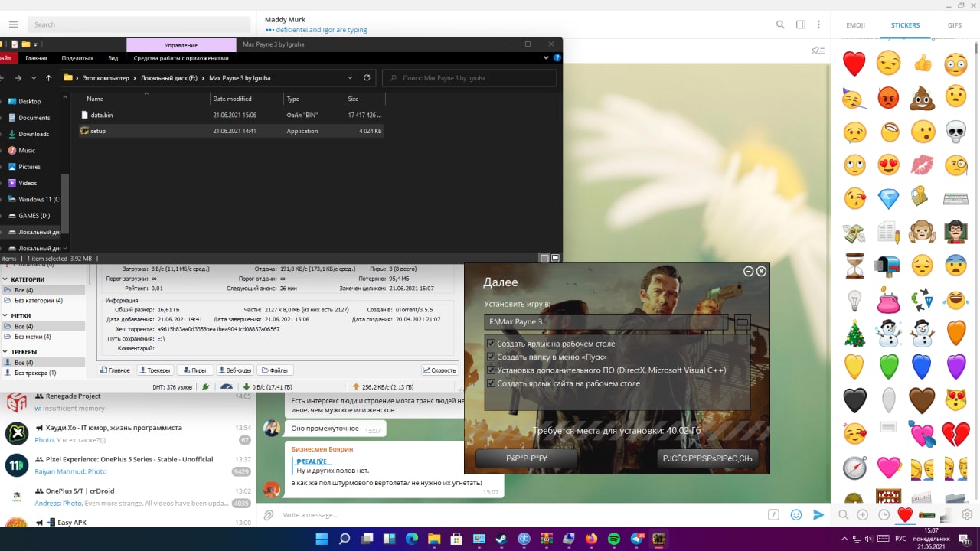Open sticker search magnifier in sticker panel
This screenshot has width=980, height=551.
(843, 515)
